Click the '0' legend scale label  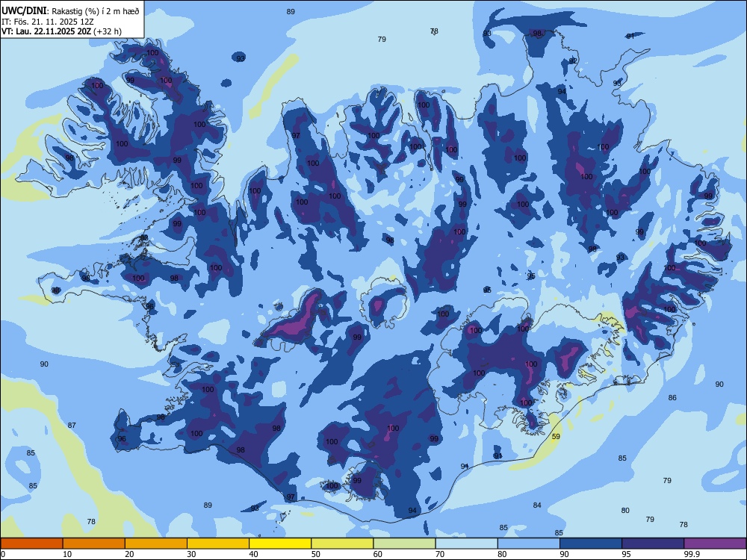tap(3, 554)
